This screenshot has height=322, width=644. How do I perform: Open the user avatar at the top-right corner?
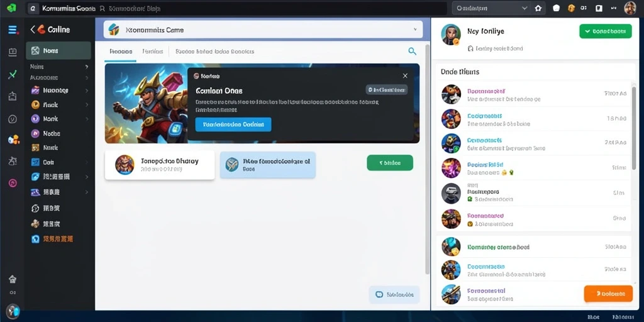point(630,8)
